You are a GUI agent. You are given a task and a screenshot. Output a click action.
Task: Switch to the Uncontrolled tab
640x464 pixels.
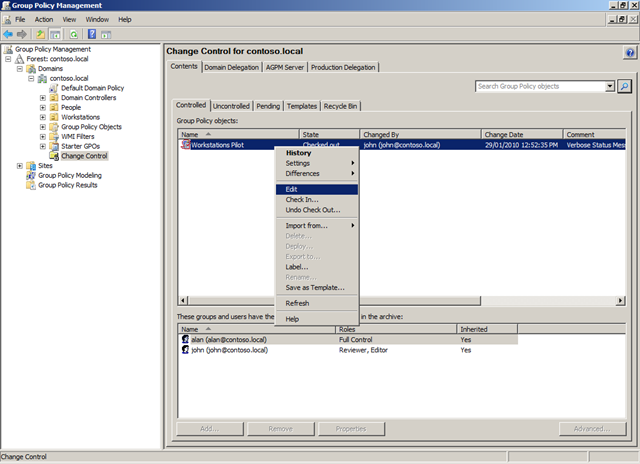(231, 105)
